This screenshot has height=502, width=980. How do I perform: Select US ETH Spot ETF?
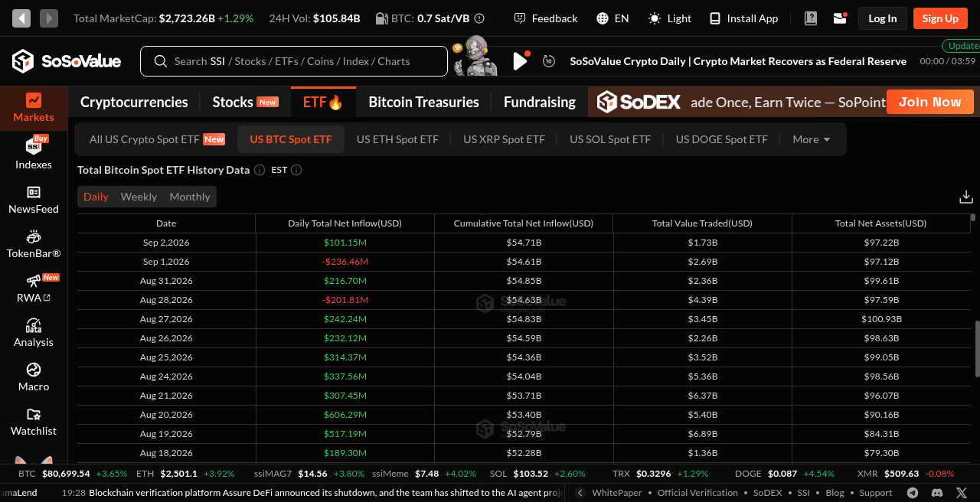coord(397,139)
